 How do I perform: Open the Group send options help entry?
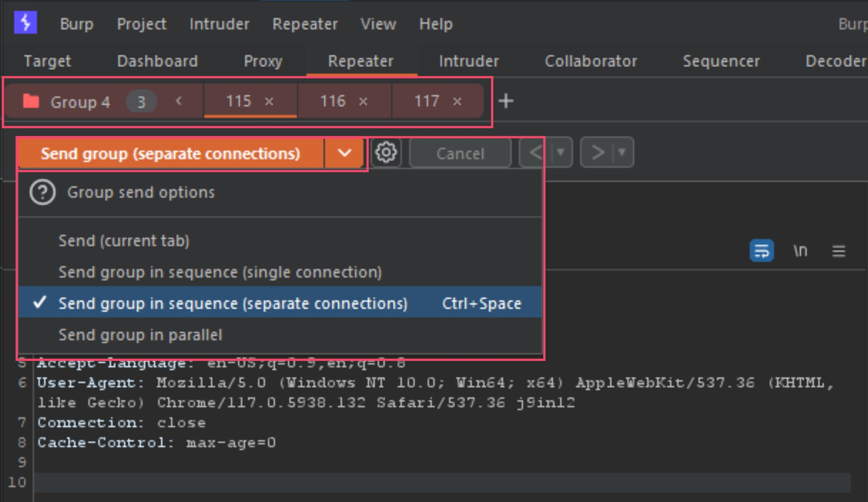(280, 192)
